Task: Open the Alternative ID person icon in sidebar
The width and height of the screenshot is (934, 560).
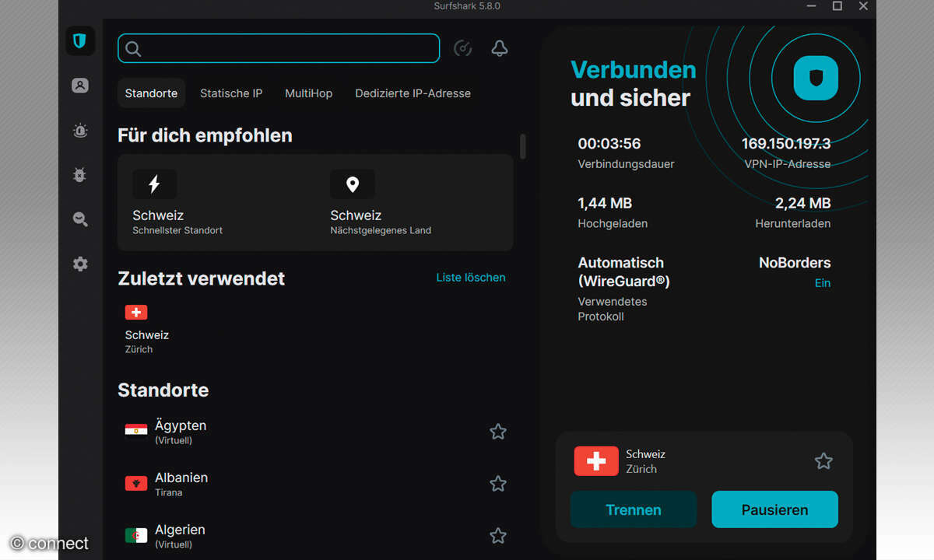Action: point(80,86)
